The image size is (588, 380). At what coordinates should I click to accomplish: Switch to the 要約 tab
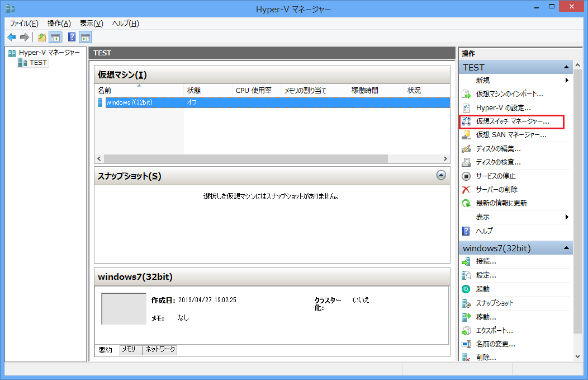[106, 350]
